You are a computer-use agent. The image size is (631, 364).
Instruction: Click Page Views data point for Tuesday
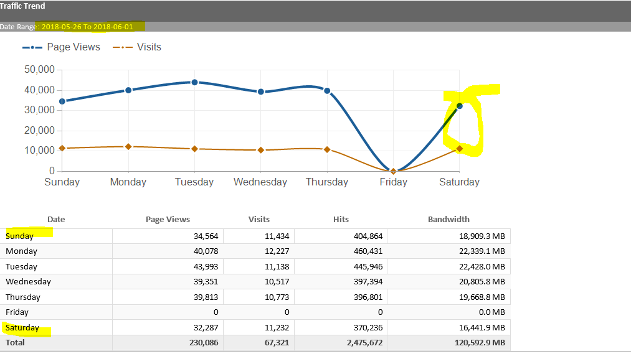(194, 82)
